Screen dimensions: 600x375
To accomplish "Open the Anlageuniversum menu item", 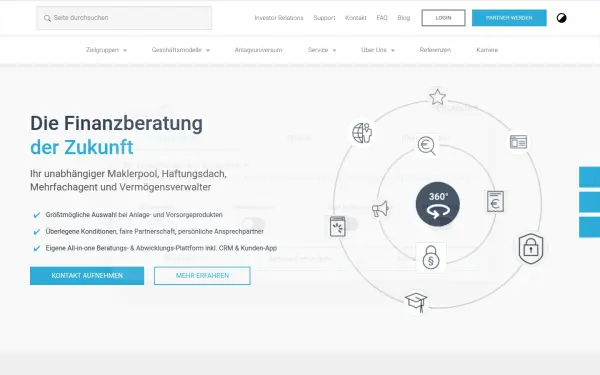I will coord(258,50).
